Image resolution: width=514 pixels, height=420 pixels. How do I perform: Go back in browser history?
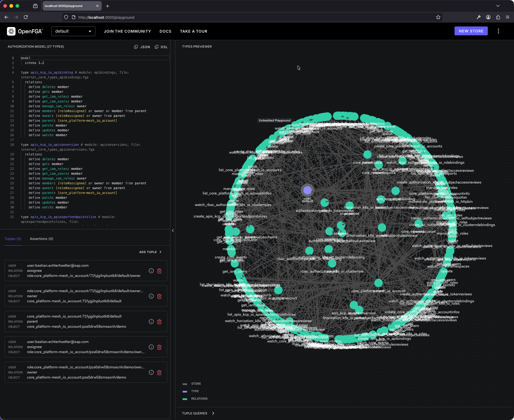coord(6,17)
